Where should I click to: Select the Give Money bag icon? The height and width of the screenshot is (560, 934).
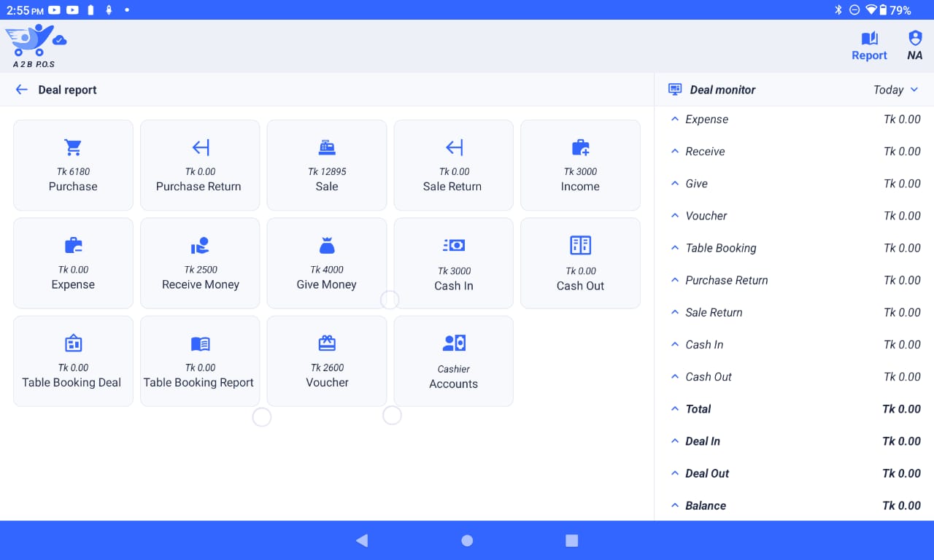pyautogui.click(x=326, y=245)
